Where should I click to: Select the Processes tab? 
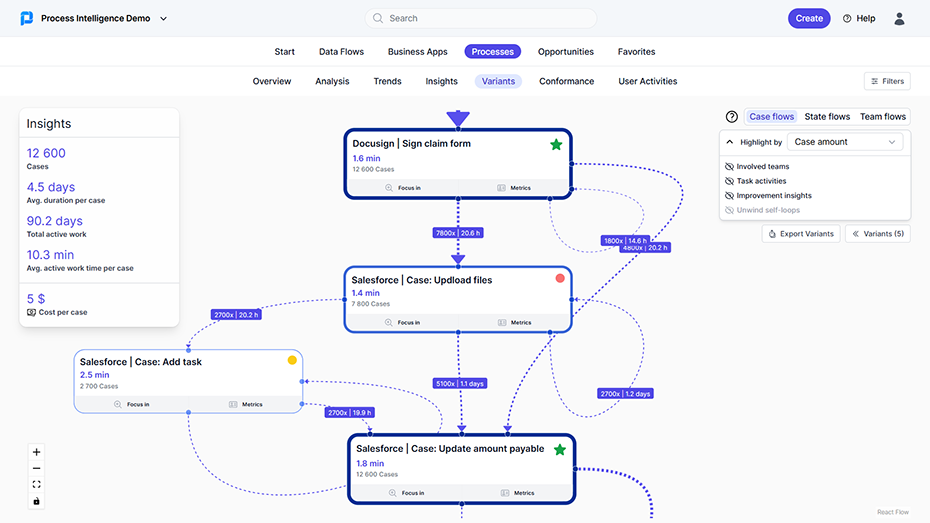[x=492, y=52]
